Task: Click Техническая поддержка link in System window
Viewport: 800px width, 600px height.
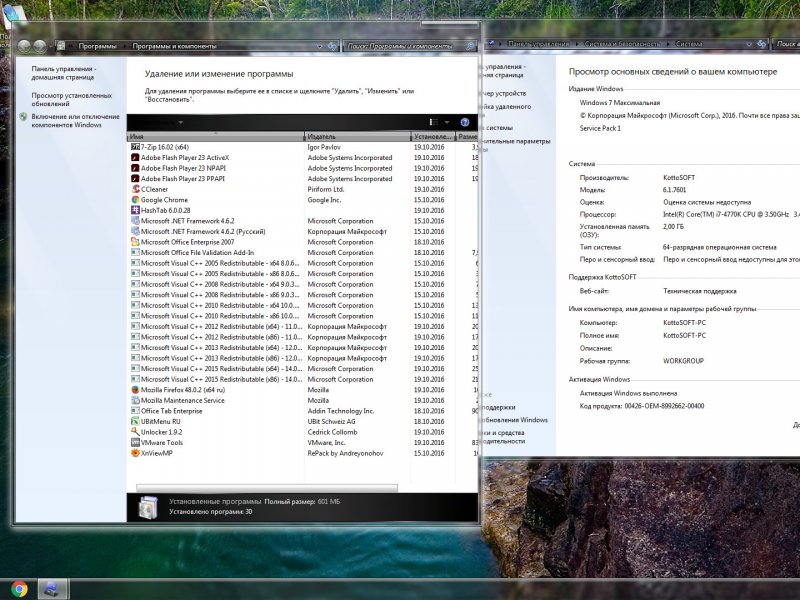Action: point(699,291)
